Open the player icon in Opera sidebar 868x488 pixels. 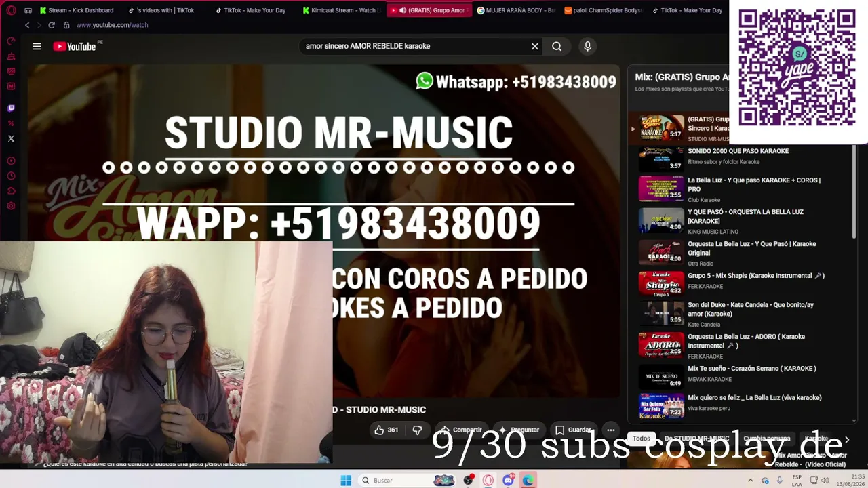(11, 161)
